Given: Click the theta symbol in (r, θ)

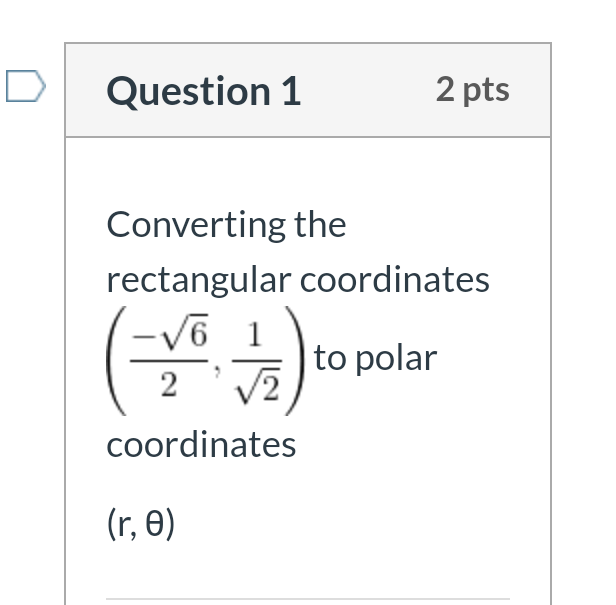Looking at the screenshot, I should 154,524.
